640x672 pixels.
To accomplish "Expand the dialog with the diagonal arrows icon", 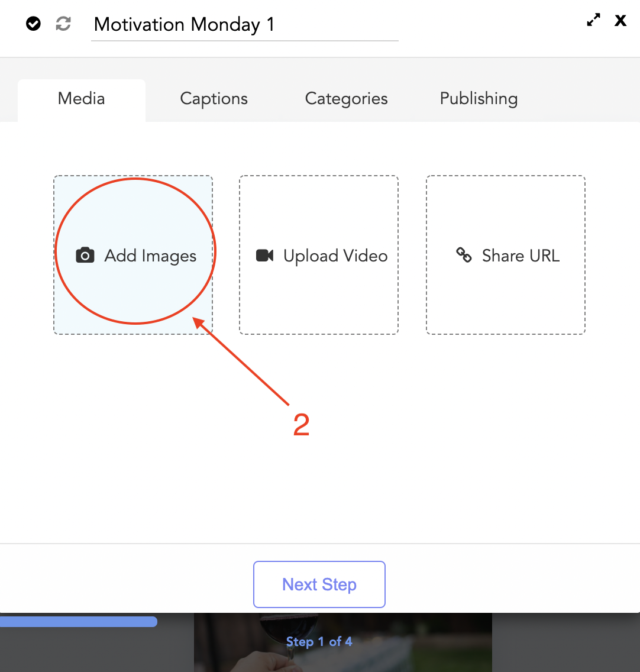I will coord(593,20).
